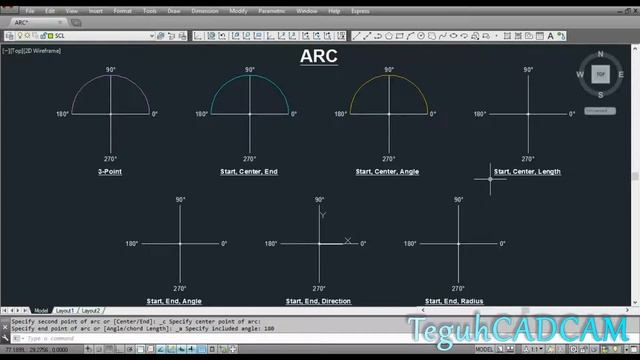Screen dimensions: 640x360
Task: Select the Polygon draw tool
Action: (389, 36)
